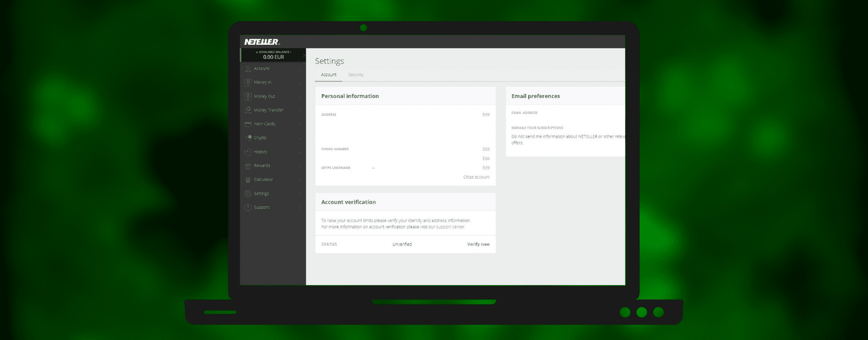The image size is (868, 340).
Task: Click the STATUS label
Action: [329, 244]
